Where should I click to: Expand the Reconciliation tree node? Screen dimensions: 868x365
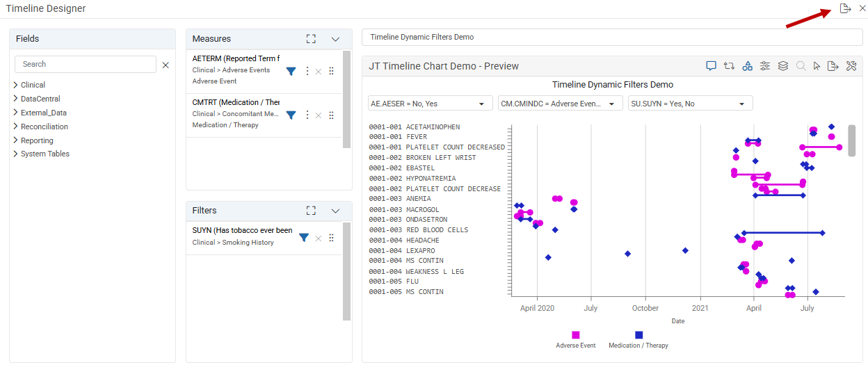[x=16, y=127]
